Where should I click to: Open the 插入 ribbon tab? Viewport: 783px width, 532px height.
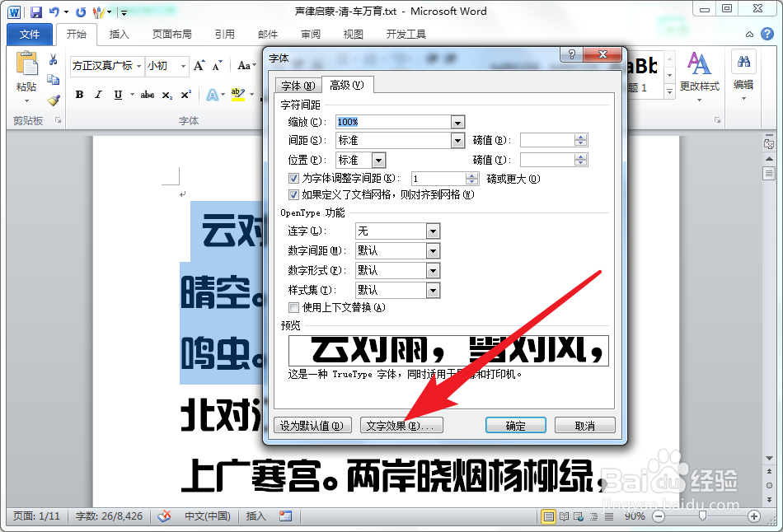120,35
